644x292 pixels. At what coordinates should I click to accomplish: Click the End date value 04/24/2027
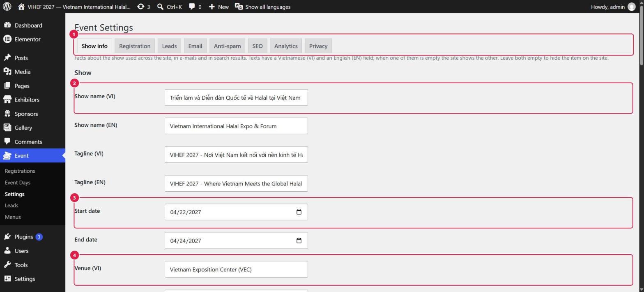(186, 241)
